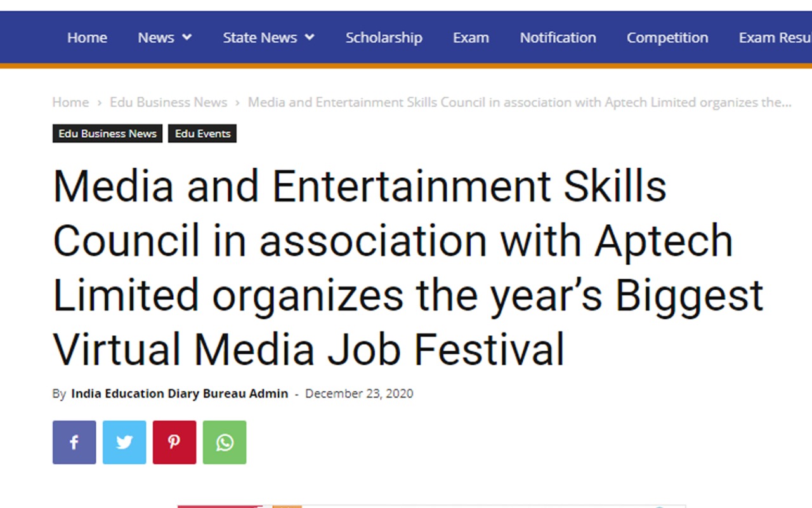
Task: Go to the Exam section
Action: tap(471, 37)
